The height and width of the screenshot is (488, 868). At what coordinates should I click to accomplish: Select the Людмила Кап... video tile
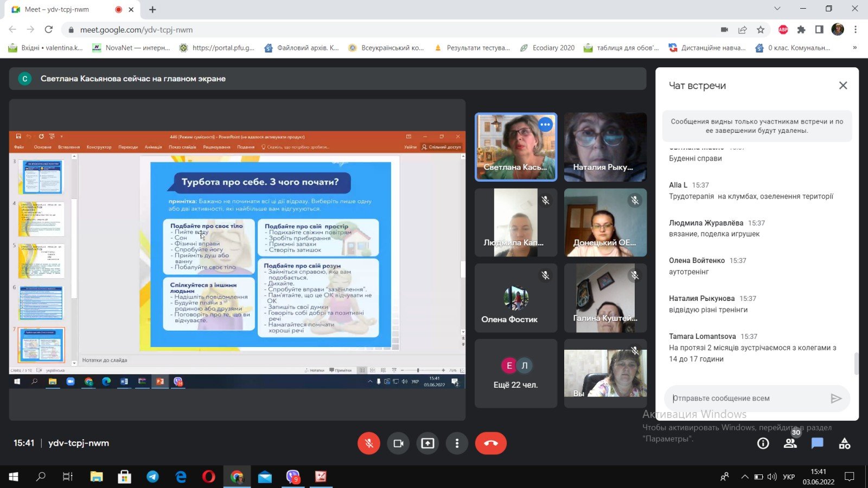coord(516,222)
